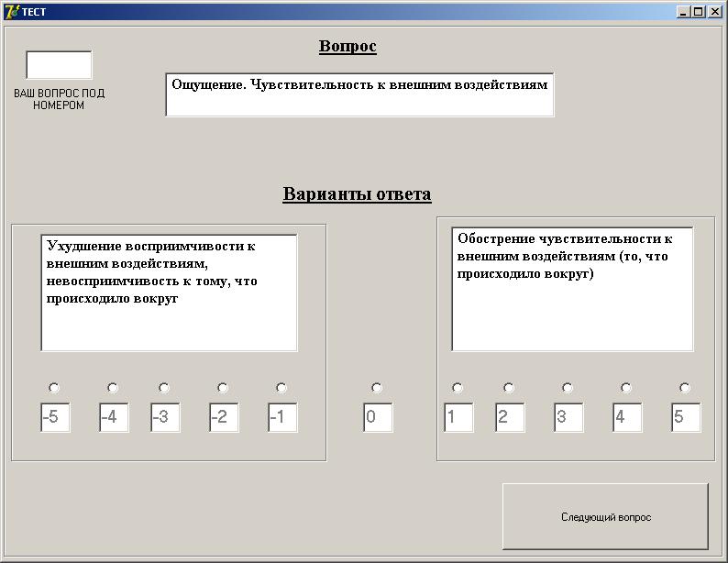The image size is (728, 563).
Task: Select the radio button above 3
Action: 568,388
